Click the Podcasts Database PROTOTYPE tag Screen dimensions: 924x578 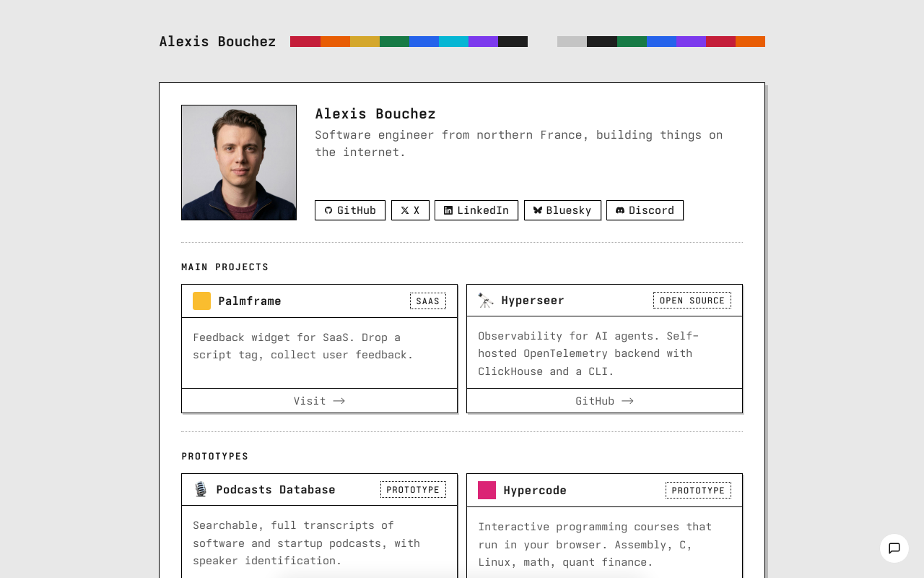(413, 490)
